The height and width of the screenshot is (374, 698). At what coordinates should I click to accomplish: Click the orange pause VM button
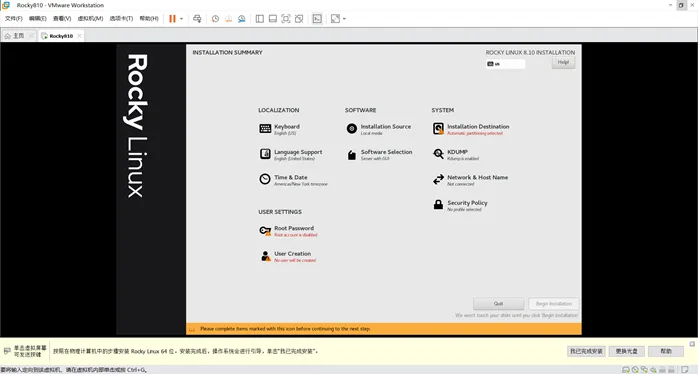(173, 19)
